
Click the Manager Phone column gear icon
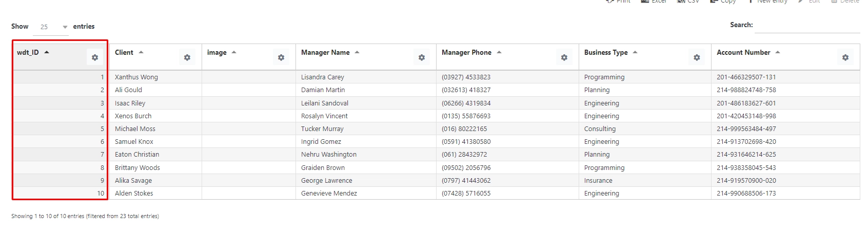564,58
